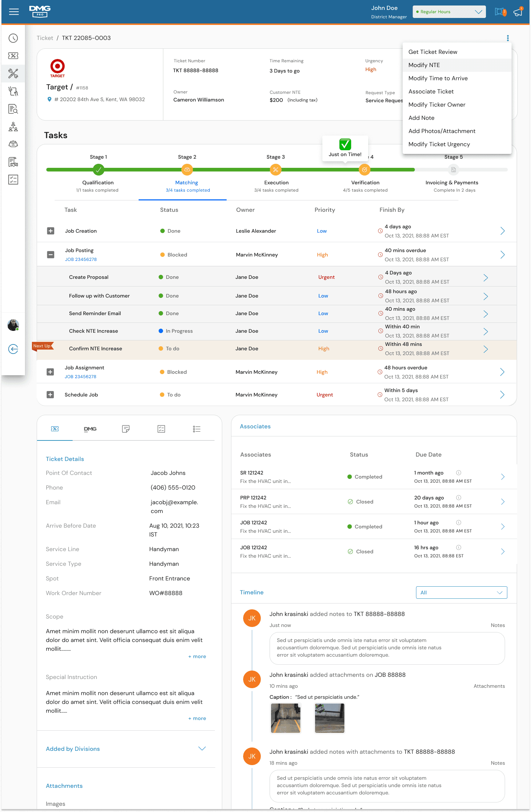Screen dimensions: 531x812
Task: Open the invoice sidebar icon
Action: (13, 162)
